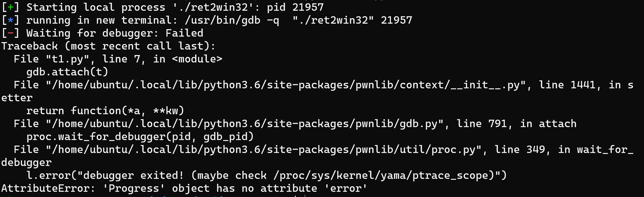Viewport: 644px width, 197px height.
Task: Click line number 791 in traceback
Action: [498, 124]
